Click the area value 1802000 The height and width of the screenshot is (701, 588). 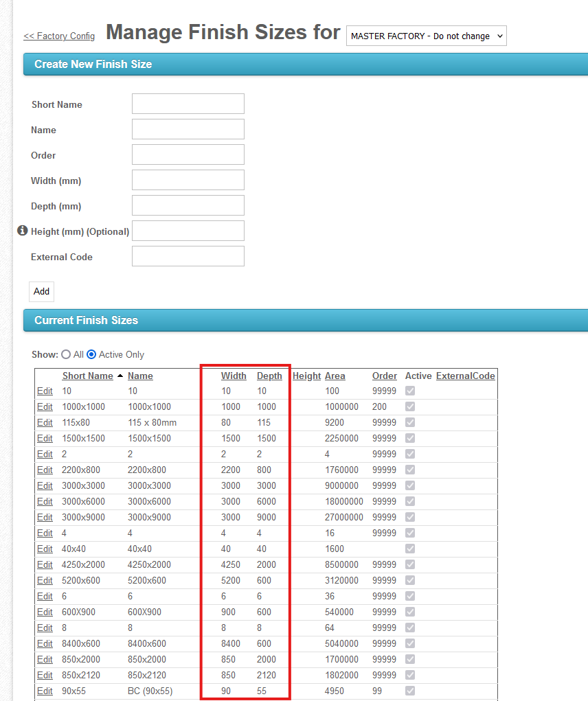(341, 675)
